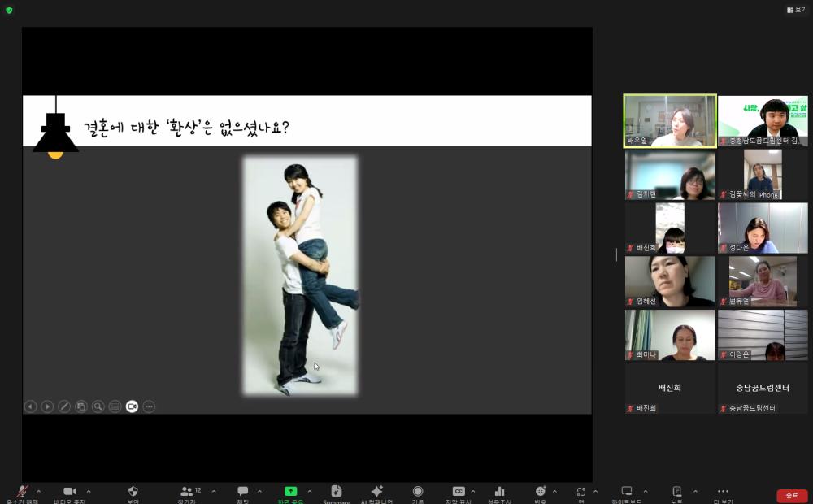Click 배진희's video thumbnail in the gallery
This screenshot has height=504, width=813.
click(669, 228)
